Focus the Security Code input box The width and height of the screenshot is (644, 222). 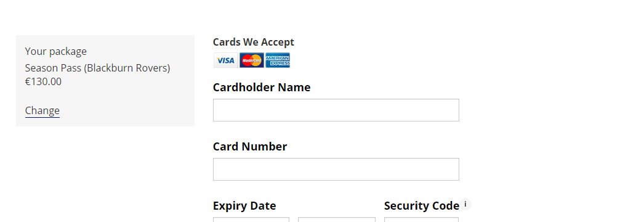pos(421,220)
